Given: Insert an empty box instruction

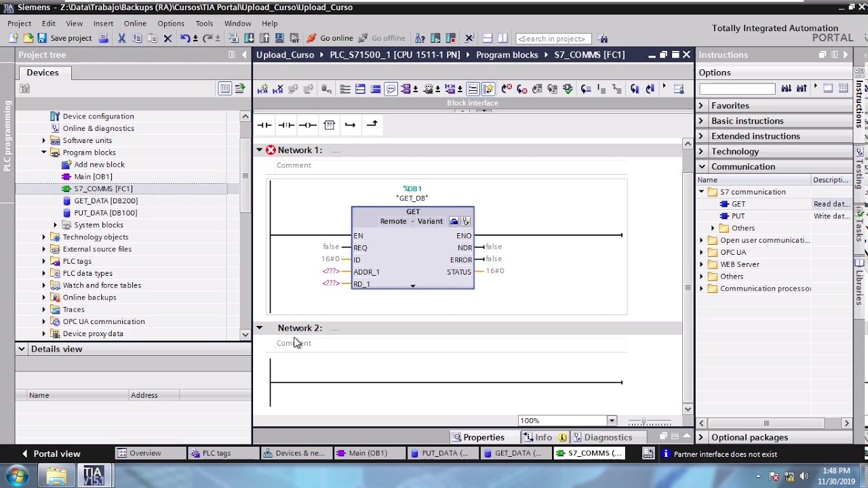Looking at the screenshot, I should [x=330, y=125].
